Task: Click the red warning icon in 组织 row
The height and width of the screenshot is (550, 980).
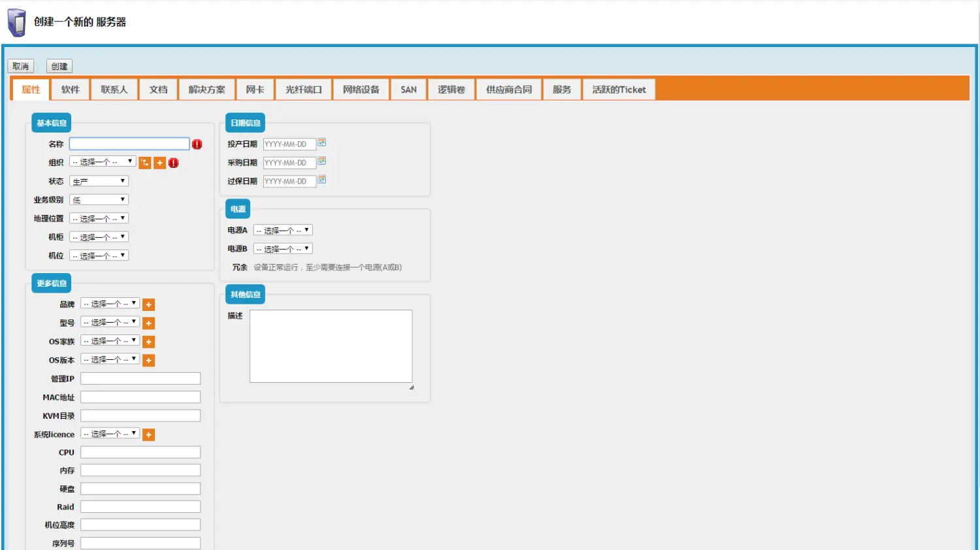Action: [174, 163]
